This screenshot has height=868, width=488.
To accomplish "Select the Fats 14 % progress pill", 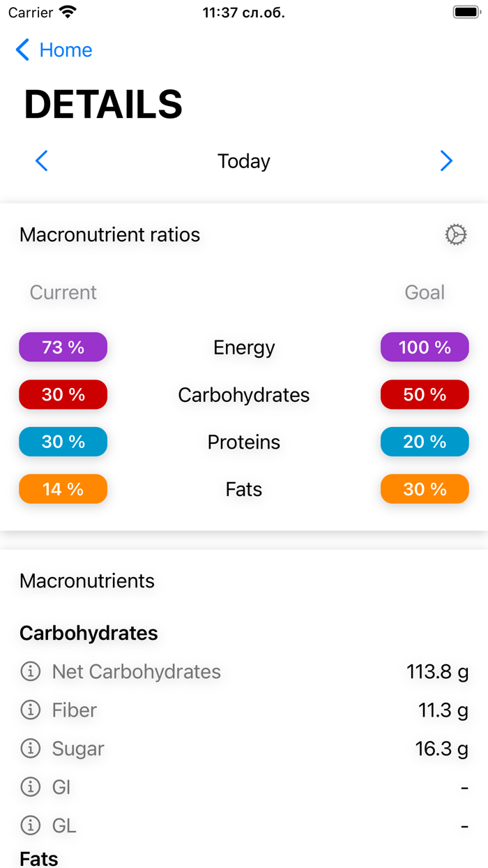I will (63, 488).
